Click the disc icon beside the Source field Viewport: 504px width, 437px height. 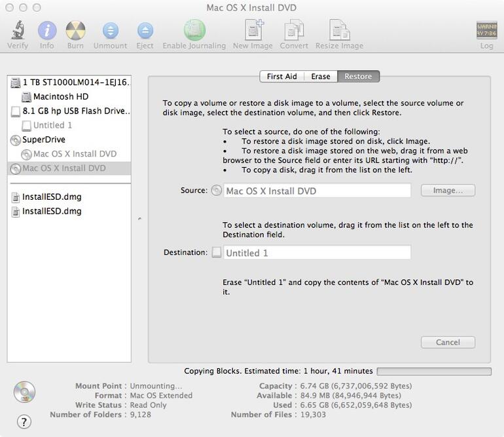coord(216,191)
